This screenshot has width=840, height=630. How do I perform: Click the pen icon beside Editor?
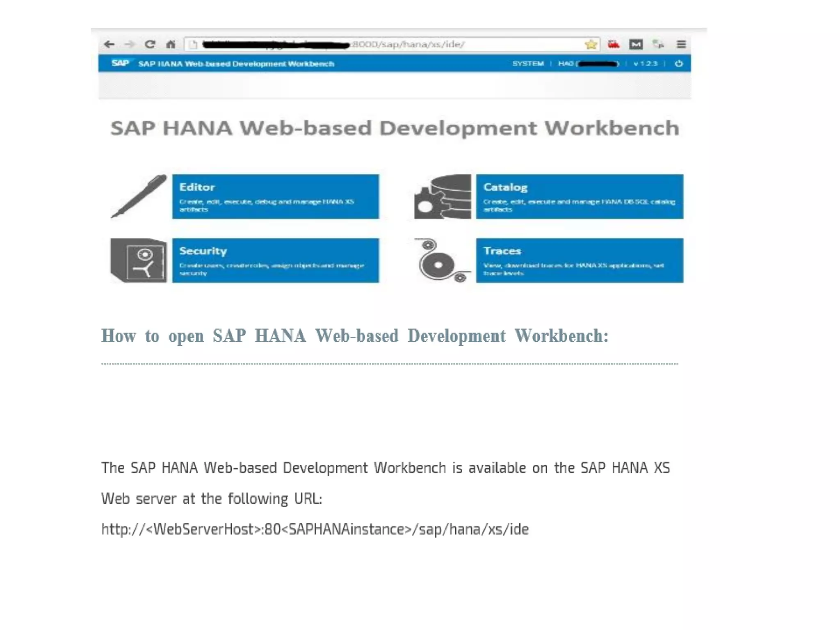[x=139, y=196]
